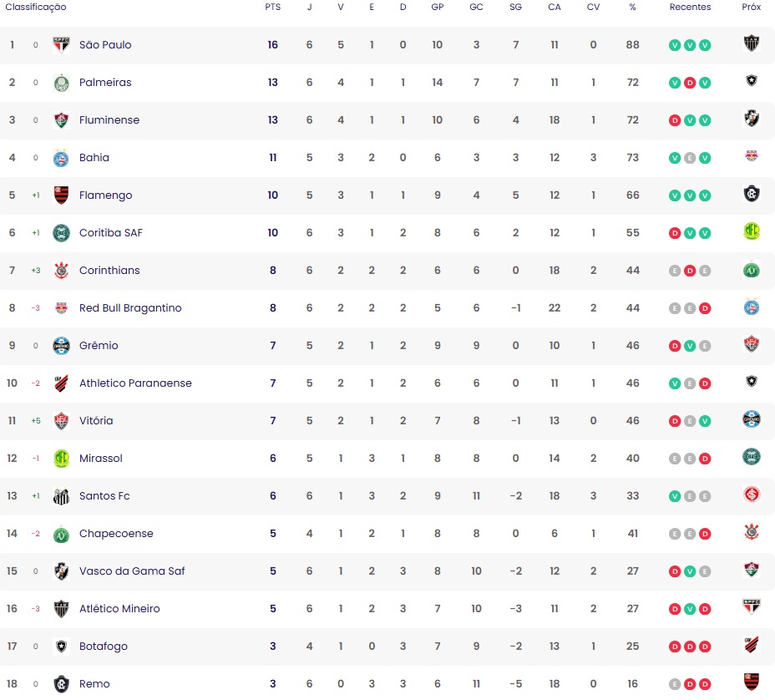Click the SG column header
The image size is (775, 700).
(515, 7)
